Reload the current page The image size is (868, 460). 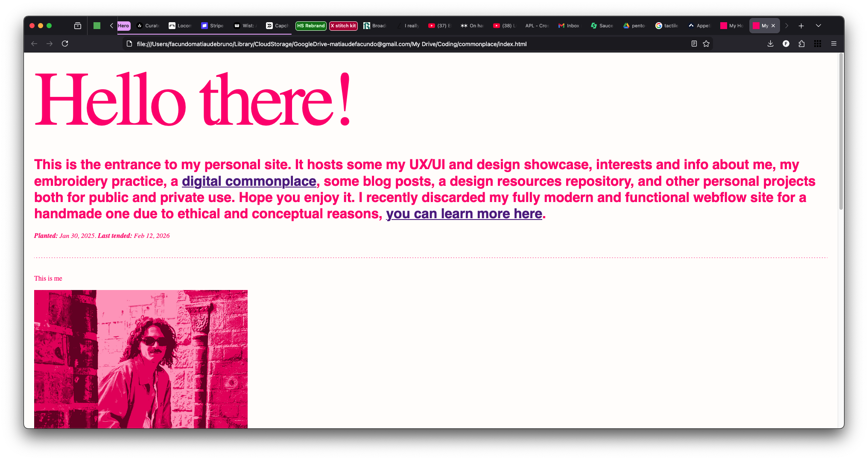[65, 44]
